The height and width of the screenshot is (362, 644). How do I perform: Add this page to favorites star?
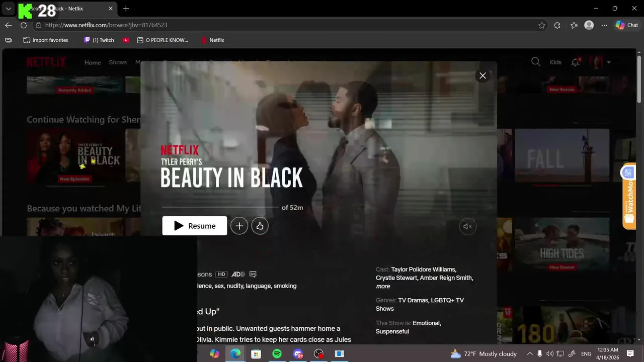click(542, 25)
